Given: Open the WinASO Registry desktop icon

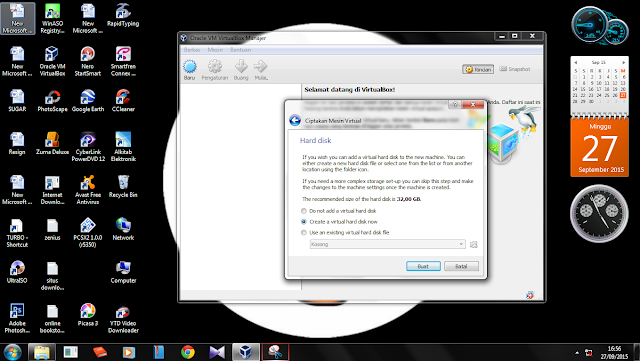Looking at the screenshot, I should coord(52,19).
